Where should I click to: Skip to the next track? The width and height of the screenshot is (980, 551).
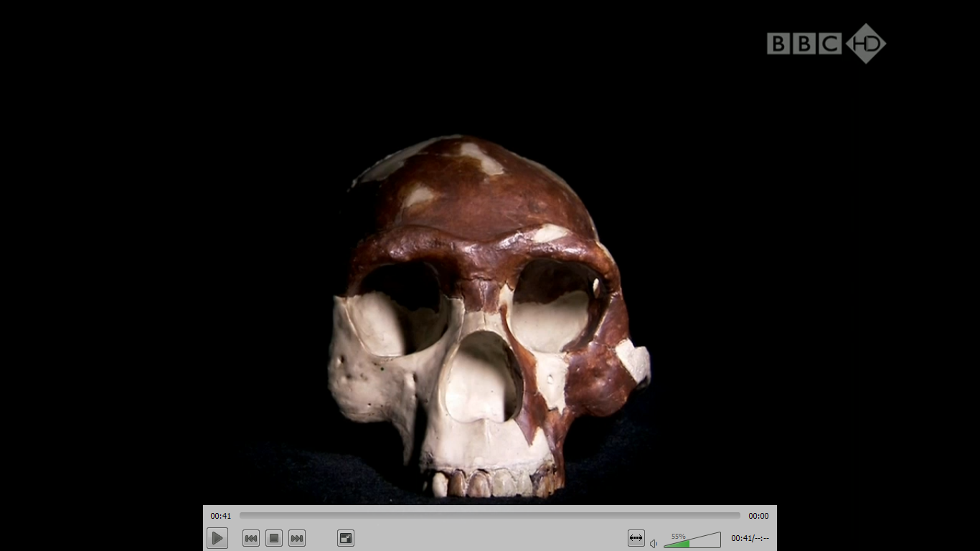point(297,538)
